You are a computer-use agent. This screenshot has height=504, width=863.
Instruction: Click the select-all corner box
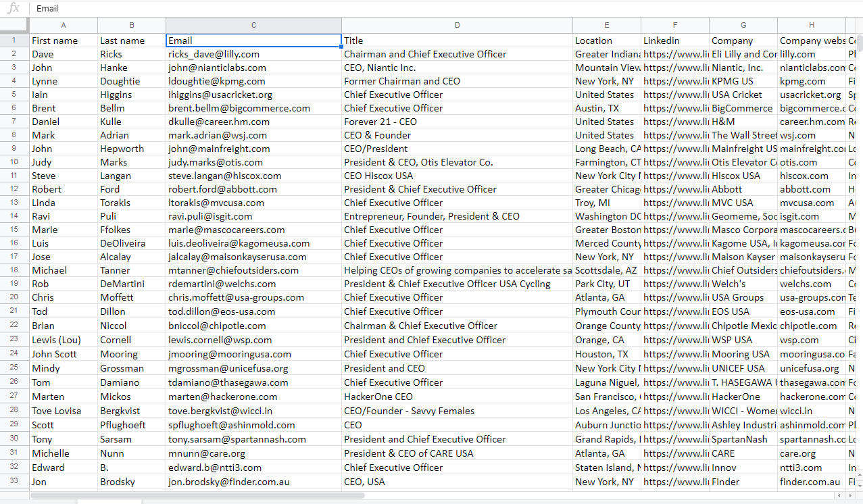14,26
